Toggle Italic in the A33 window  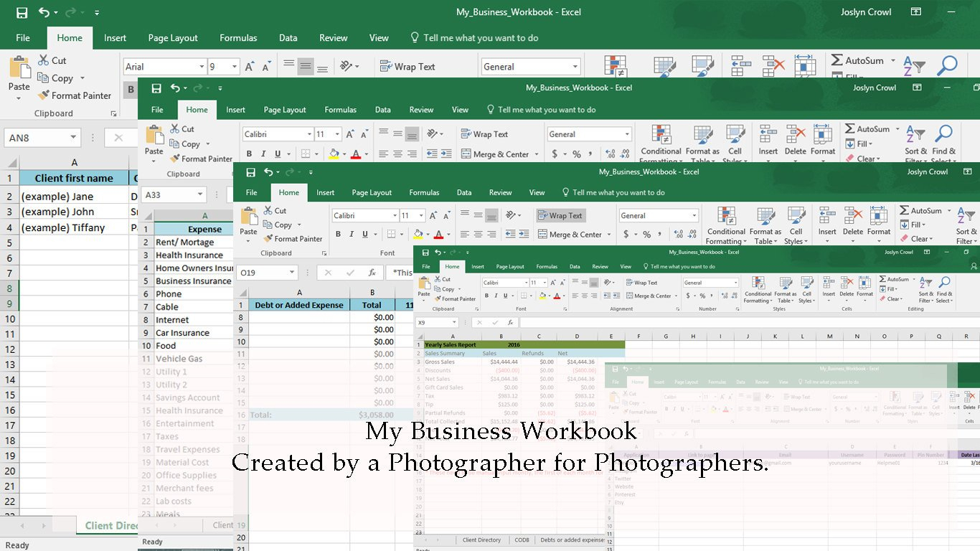click(x=263, y=154)
